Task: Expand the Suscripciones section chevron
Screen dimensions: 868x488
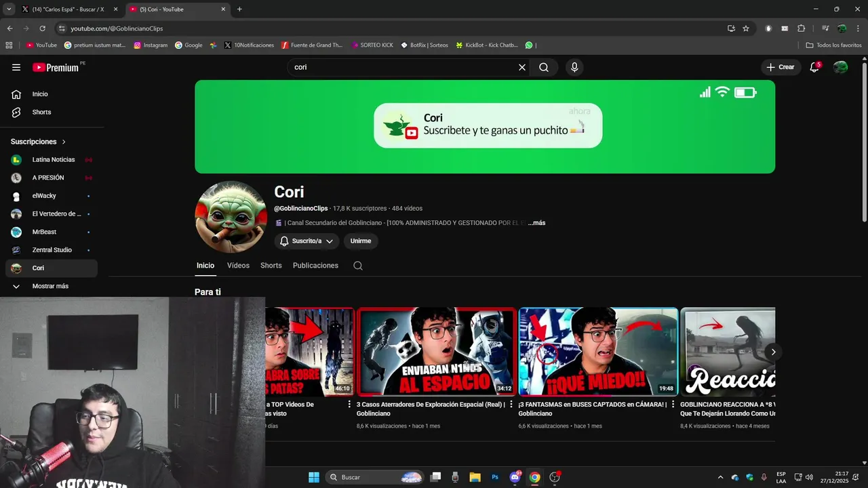Action: [64, 142]
